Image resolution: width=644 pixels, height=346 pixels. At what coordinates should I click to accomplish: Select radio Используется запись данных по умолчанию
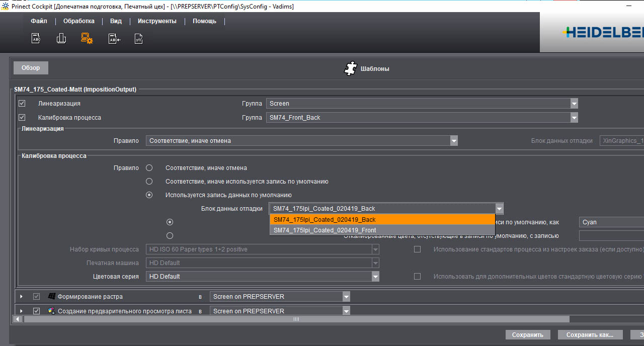[149, 195]
